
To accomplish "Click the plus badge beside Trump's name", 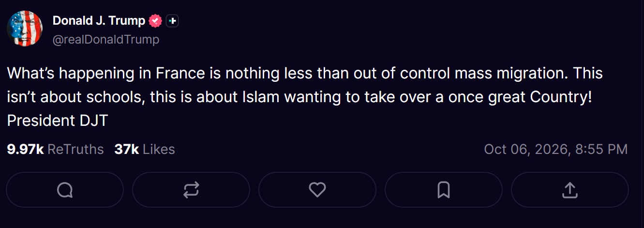I will (173, 21).
